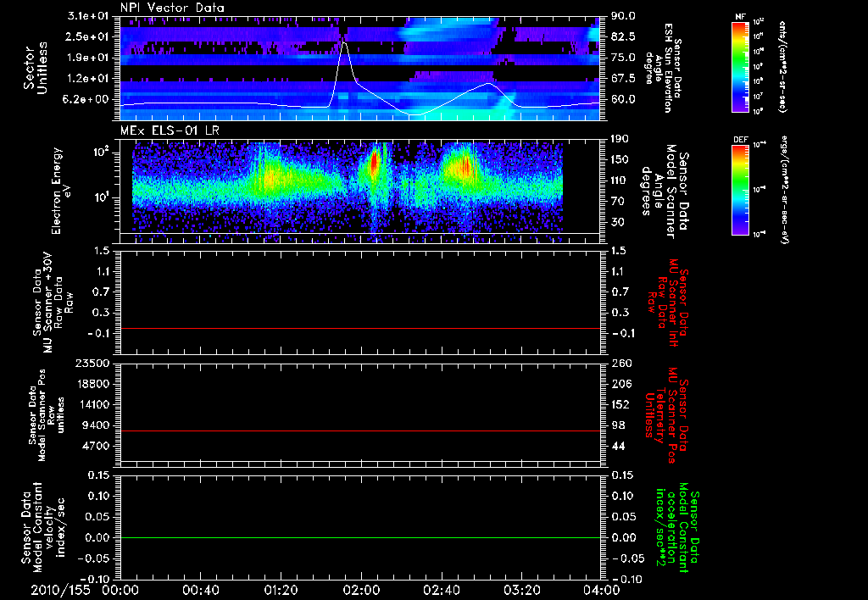Click the '67.5' sun elevation axis value

pyautogui.click(x=623, y=79)
